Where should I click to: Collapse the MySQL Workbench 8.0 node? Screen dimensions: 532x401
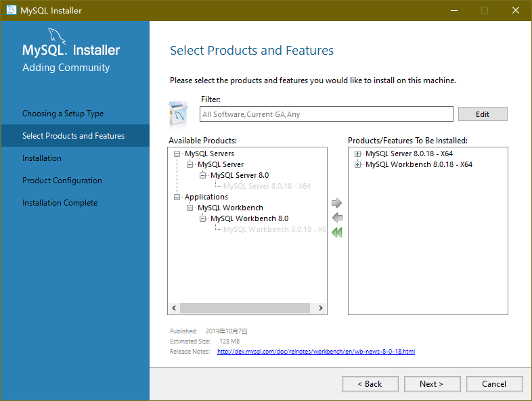coord(203,218)
